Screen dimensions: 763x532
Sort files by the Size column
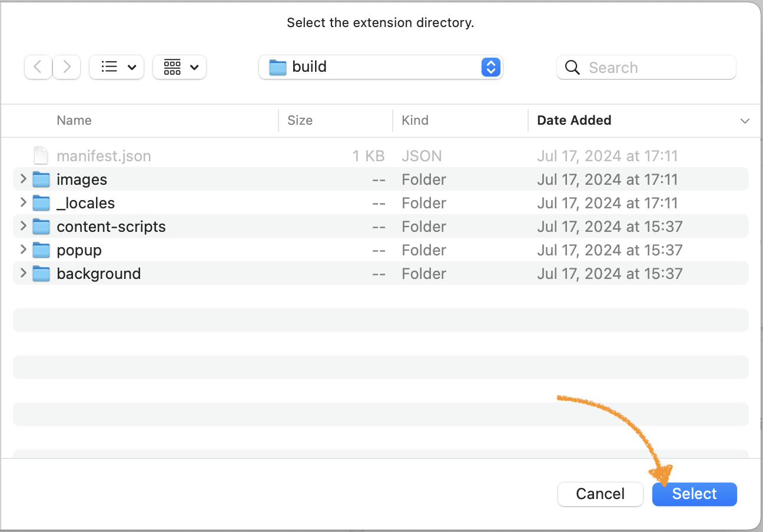[300, 120]
